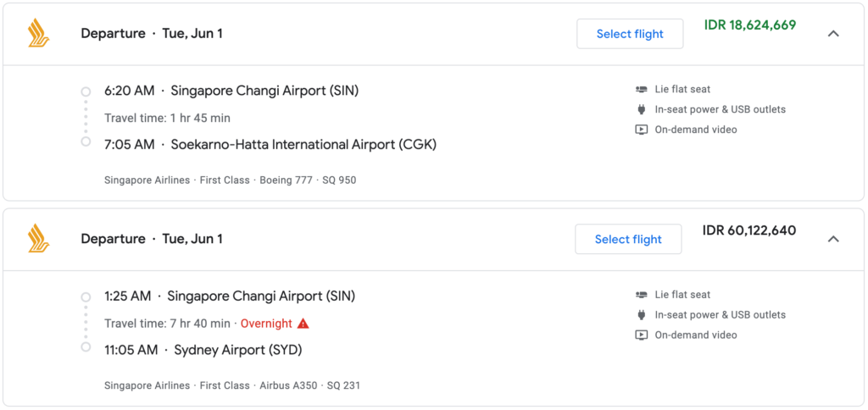Click the Airbus A350 SQ 231 info line
The width and height of the screenshot is (868, 410).
[x=232, y=385]
